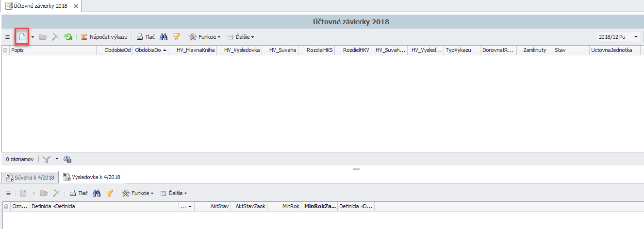The height and width of the screenshot is (229, 644).
Task: Open search with top binoculars icon
Action: tap(164, 37)
